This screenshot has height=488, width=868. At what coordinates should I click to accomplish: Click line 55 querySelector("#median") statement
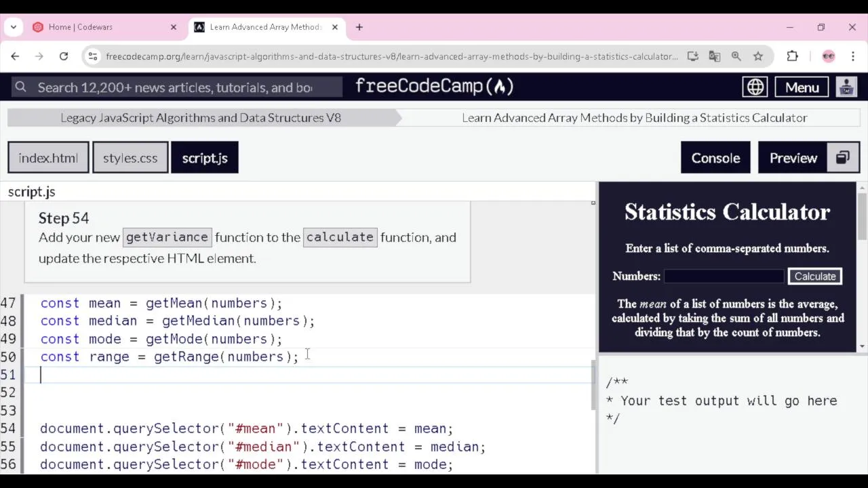tap(262, 447)
